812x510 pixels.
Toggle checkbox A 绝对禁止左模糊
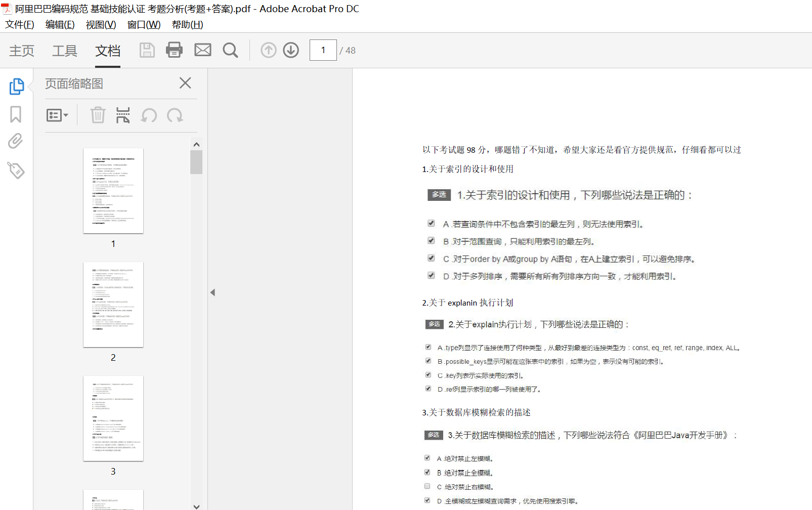pos(427,458)
